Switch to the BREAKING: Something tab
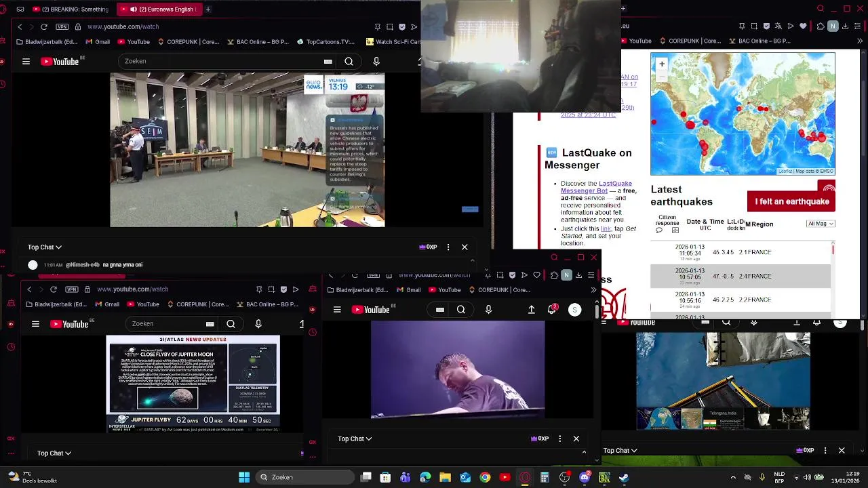The width and height of the screenshot is (868, 488). pyautogui.click(x=71, y=9)
